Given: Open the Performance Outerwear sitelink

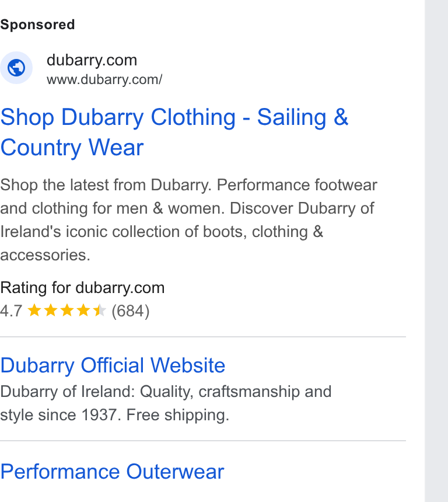Looking at the screenshot, I should 112,472.
